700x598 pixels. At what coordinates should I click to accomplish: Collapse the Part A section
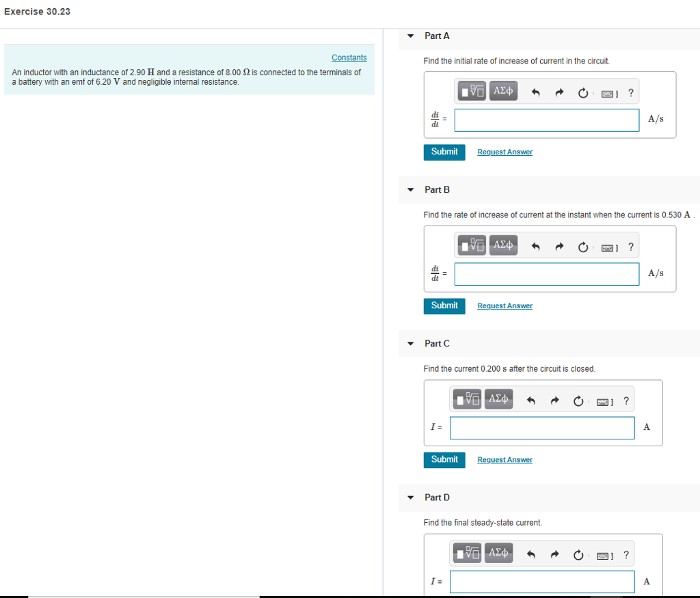(x=411, y=36)
